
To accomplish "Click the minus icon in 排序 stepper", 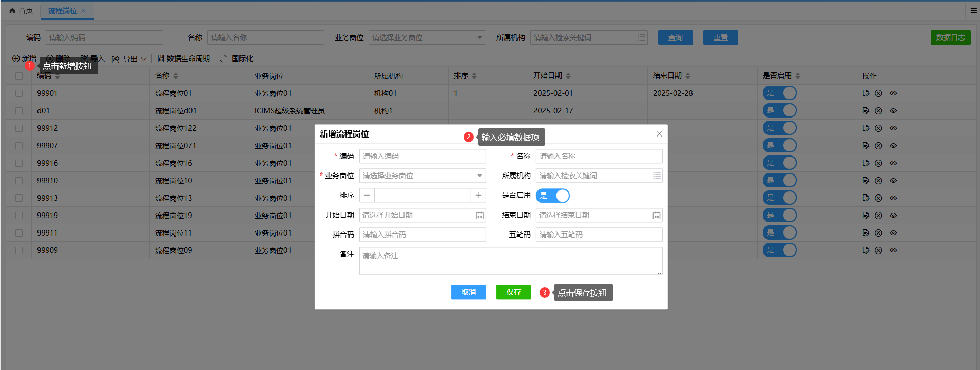I will click(367, 195).
